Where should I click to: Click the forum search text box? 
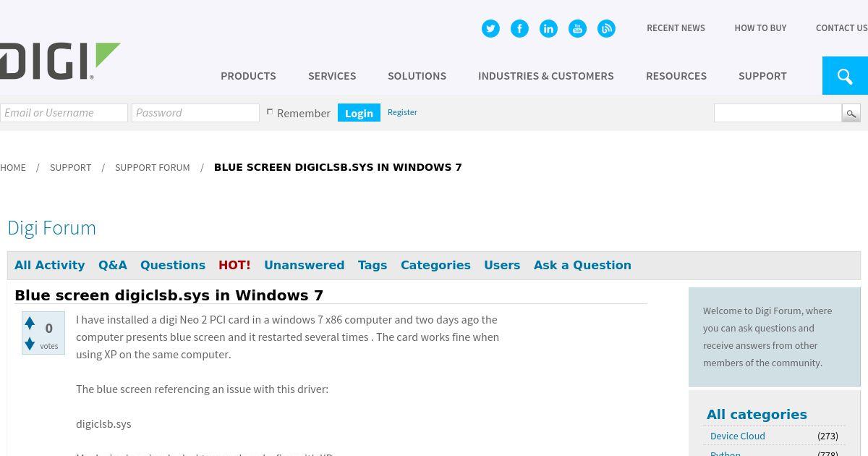tap(778, 113)
